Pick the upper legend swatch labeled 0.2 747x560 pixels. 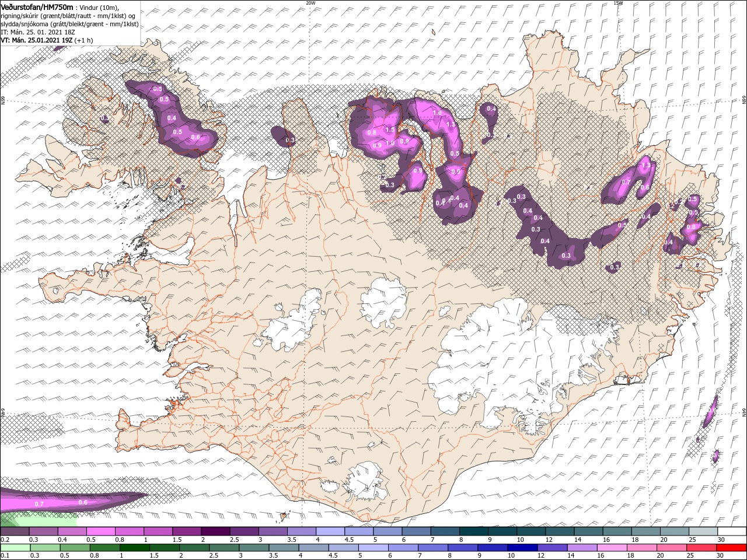pos(16,531)
